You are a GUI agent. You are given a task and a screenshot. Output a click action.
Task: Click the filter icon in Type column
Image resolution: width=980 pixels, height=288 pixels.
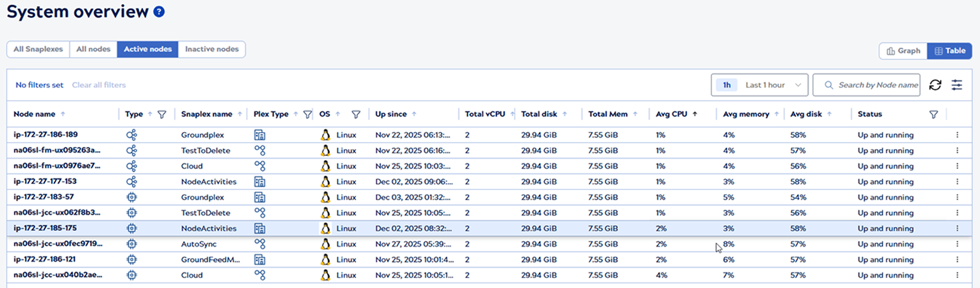162,114
